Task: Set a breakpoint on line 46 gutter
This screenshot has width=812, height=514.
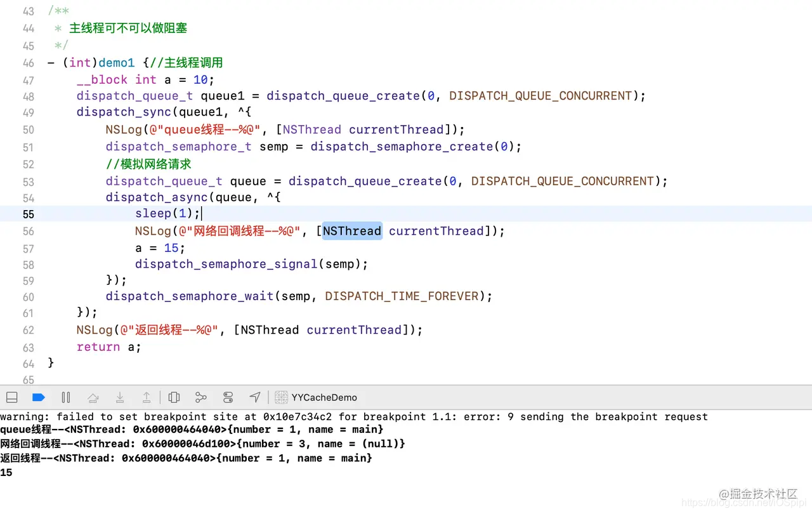Action: [29, 63]
